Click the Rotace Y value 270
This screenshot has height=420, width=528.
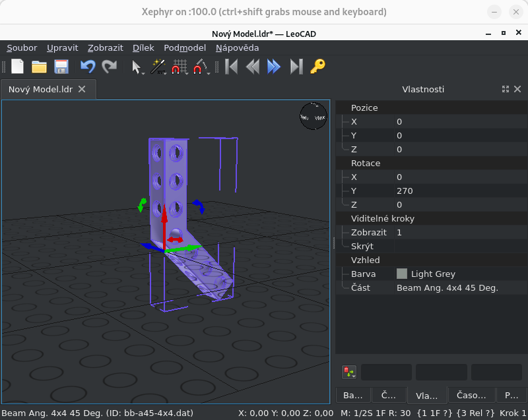(405, 191)
